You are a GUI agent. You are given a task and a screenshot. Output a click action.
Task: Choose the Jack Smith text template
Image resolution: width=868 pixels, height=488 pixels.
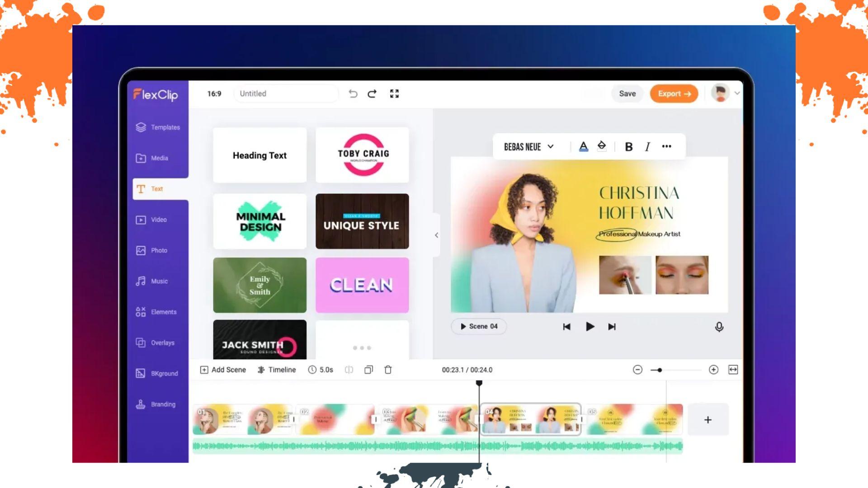[259, 340]
